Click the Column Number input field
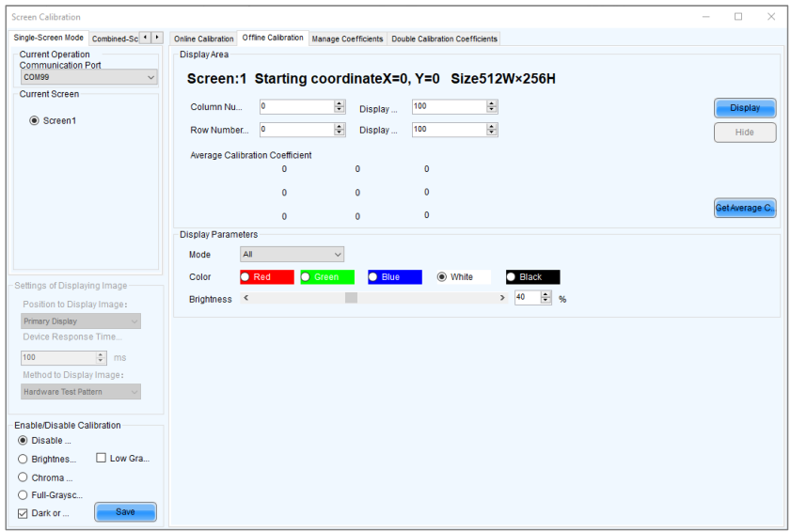This screenshot has width=791, height=532. (296, 106)
